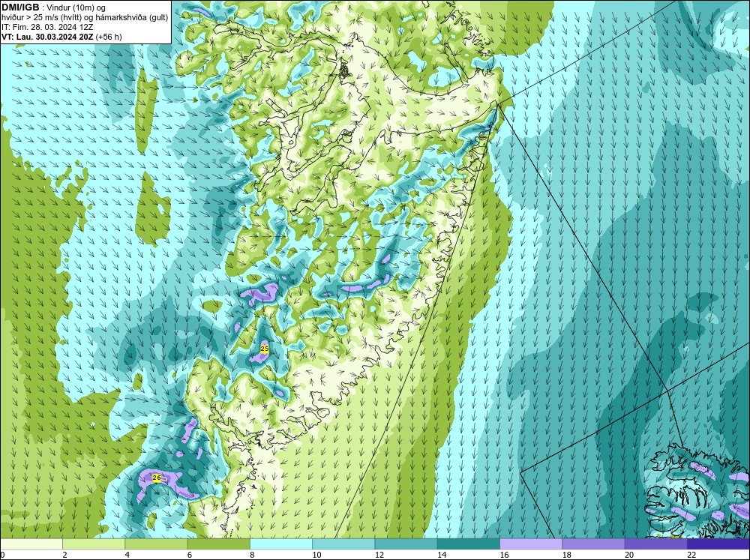Click the yellow gust label 26

coord(157,478)
